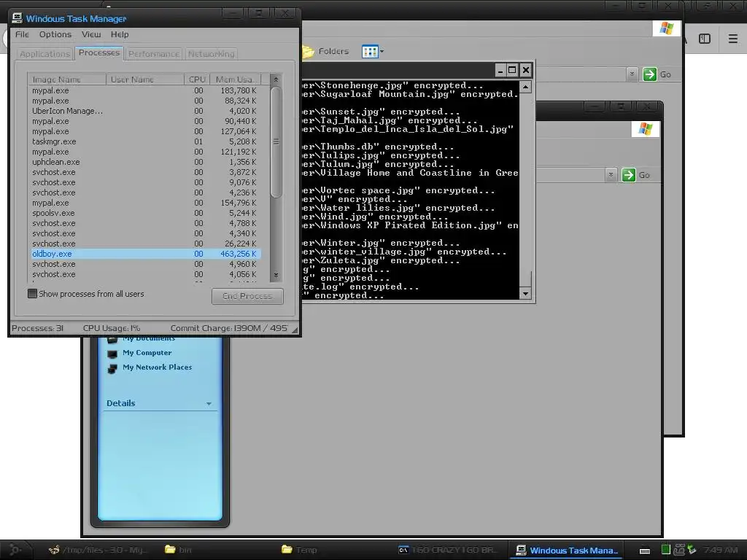
Task: Click the Task Manager title bar icon
Action: pos(18,18)
